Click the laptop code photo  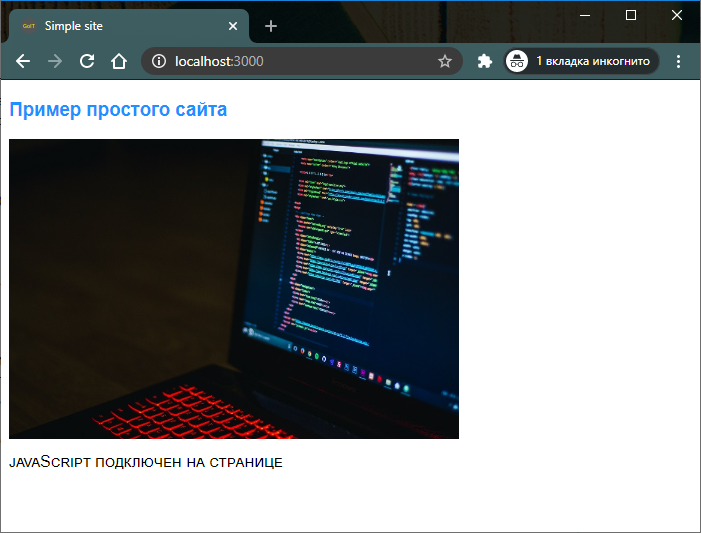234,289
